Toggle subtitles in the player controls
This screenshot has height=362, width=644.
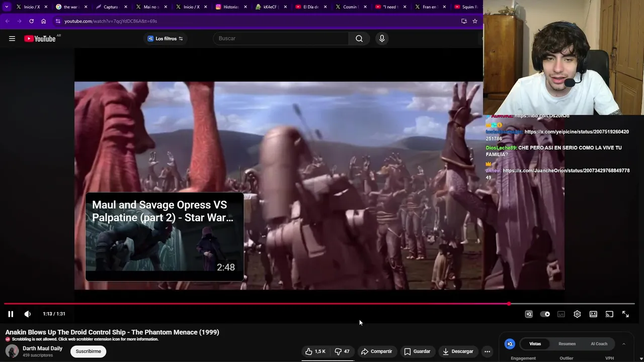pyautogui.click(x=561, y=314)
